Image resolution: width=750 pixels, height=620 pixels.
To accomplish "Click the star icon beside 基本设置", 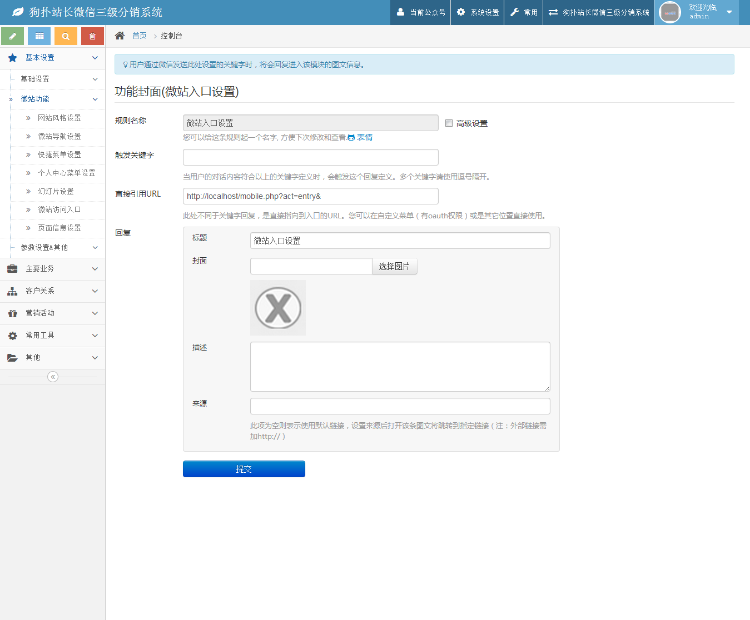I will (12, 57).
